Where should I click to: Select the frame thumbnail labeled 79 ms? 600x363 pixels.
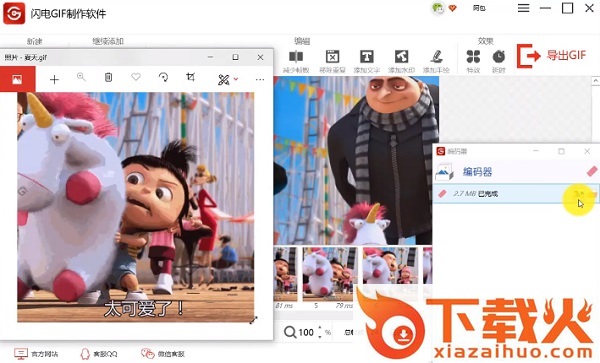pyautogui.click(x=329, y=274)
